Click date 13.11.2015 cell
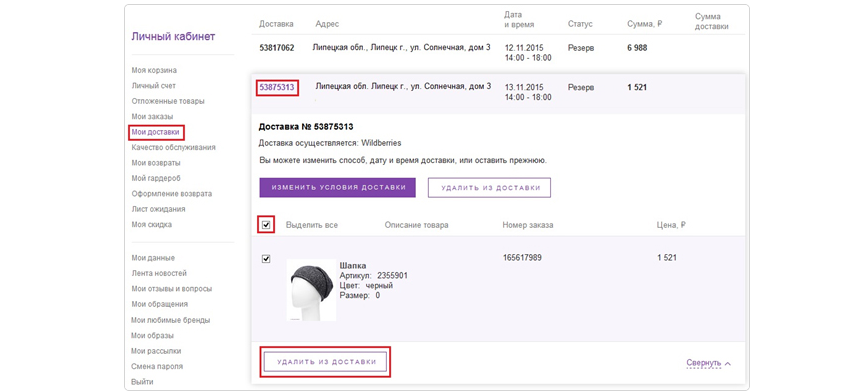This screenshot has height=392, width=847. 523,87
